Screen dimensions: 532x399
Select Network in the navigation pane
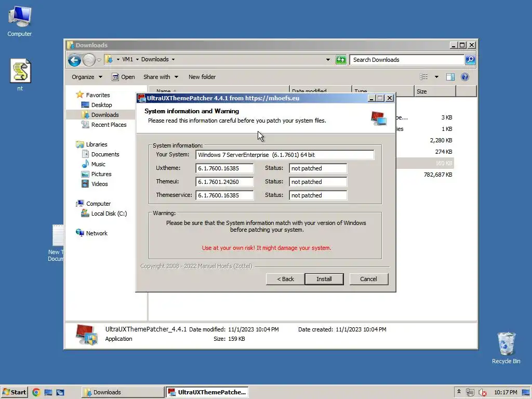[x=96, y=233]
